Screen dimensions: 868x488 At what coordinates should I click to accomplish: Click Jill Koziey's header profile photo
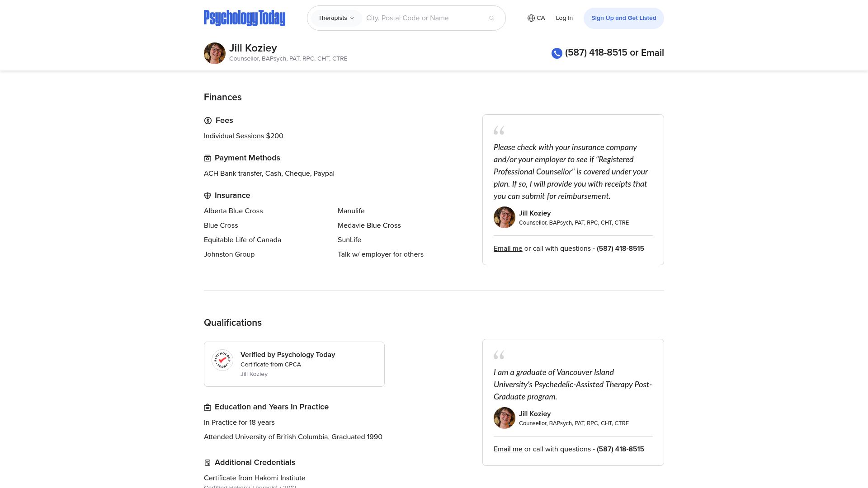point(215,53)
